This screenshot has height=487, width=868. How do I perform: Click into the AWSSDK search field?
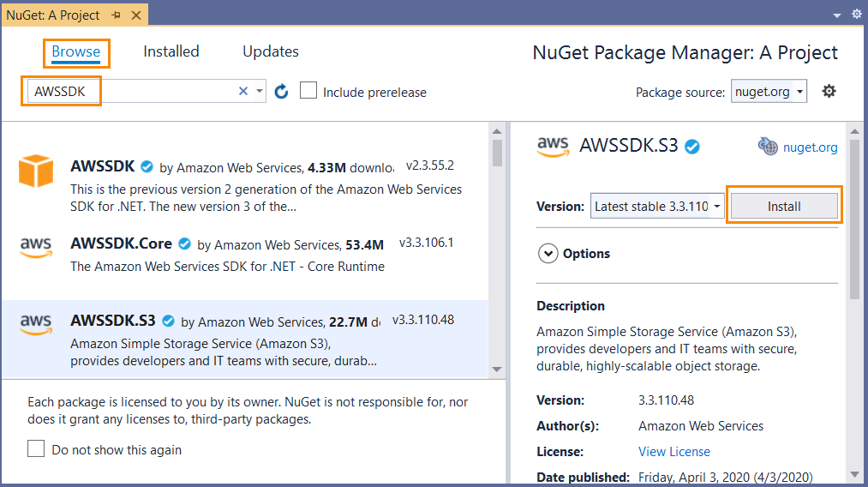(x=133, y=92)
